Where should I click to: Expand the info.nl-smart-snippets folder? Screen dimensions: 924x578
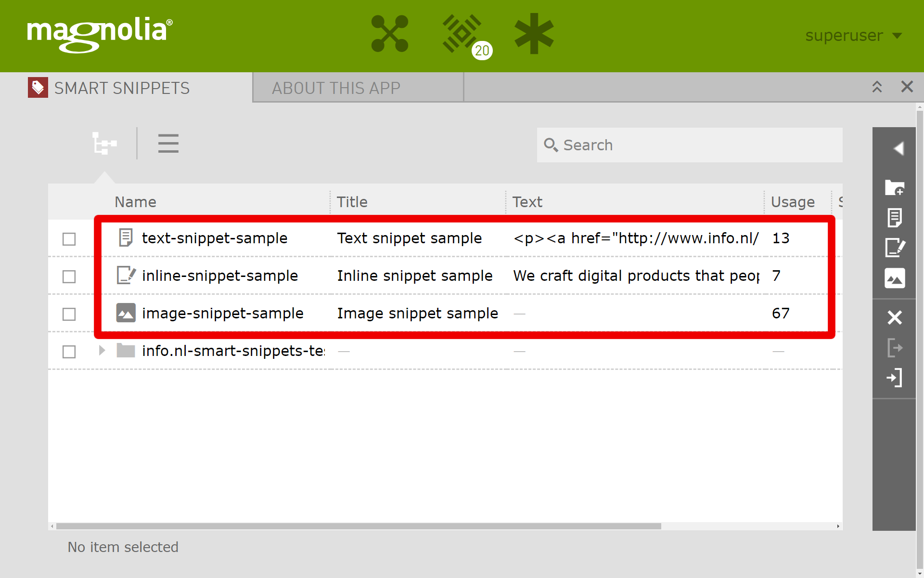click(102, 351)
